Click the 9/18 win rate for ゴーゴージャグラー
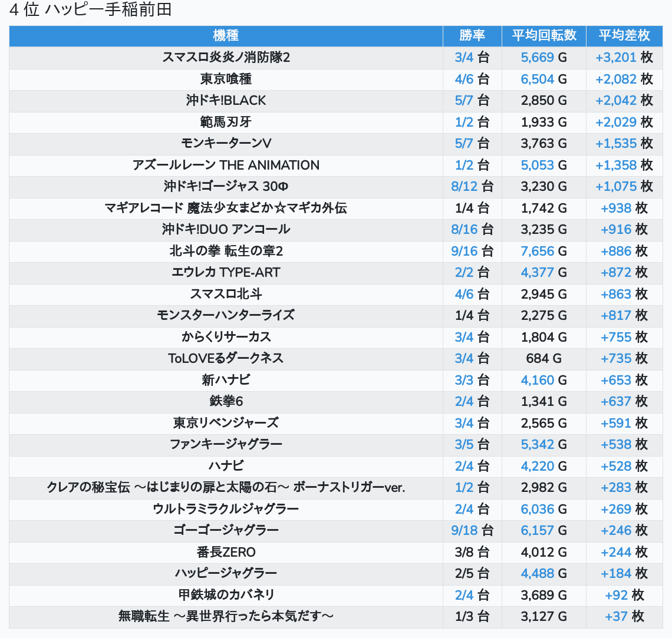 (465, 530)
